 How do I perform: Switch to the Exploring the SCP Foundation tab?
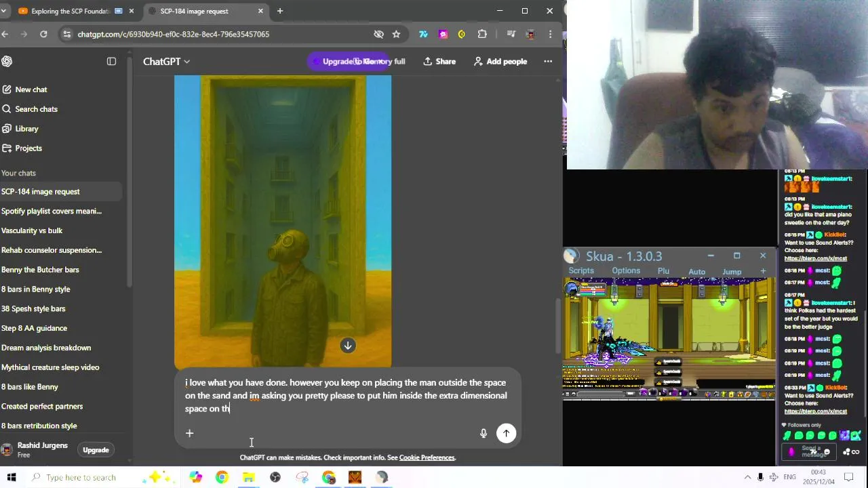point(71,11)
